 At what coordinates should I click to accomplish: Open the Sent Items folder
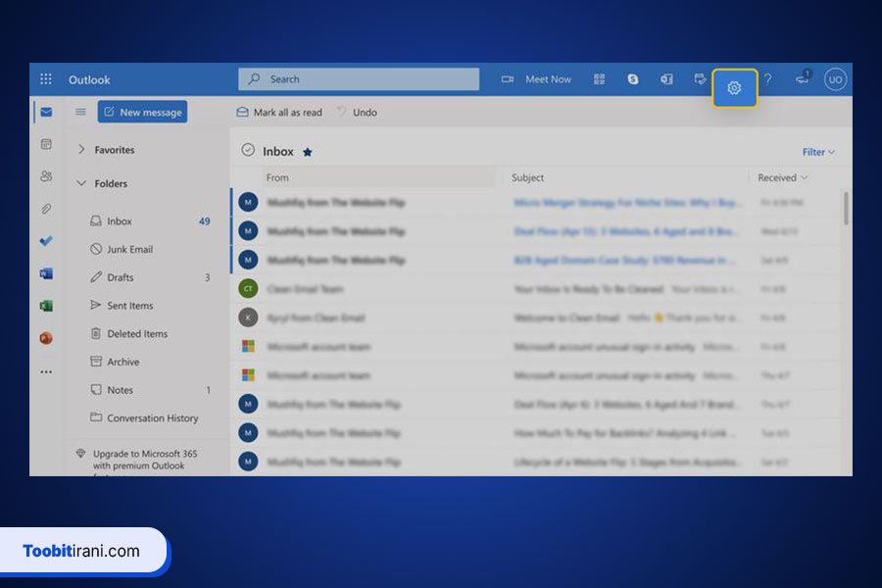click(x=129, y=306)
